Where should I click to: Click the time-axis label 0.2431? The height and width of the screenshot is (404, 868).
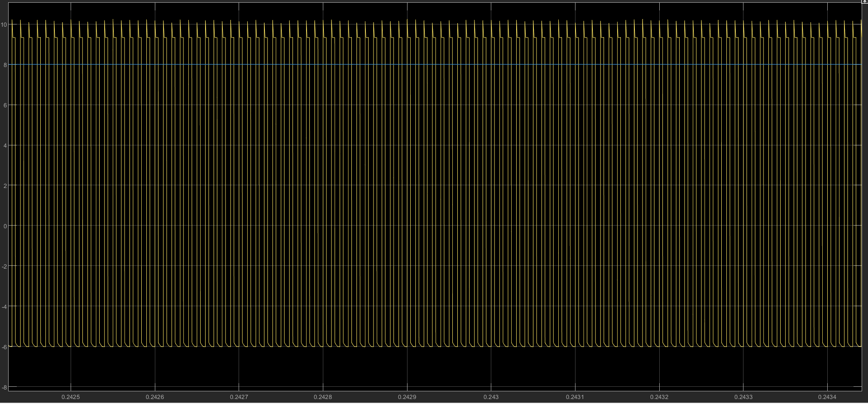(575, 397)
